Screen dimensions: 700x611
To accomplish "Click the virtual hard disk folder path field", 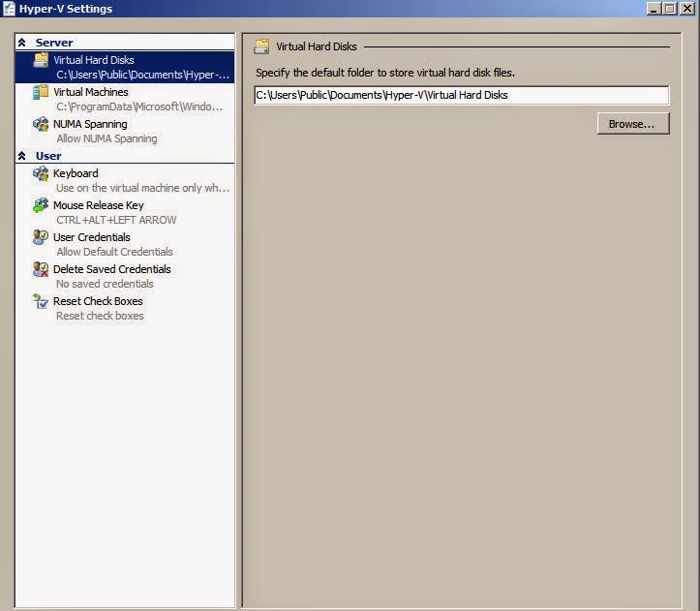I will pyautogui.click(x=462, y=95).
